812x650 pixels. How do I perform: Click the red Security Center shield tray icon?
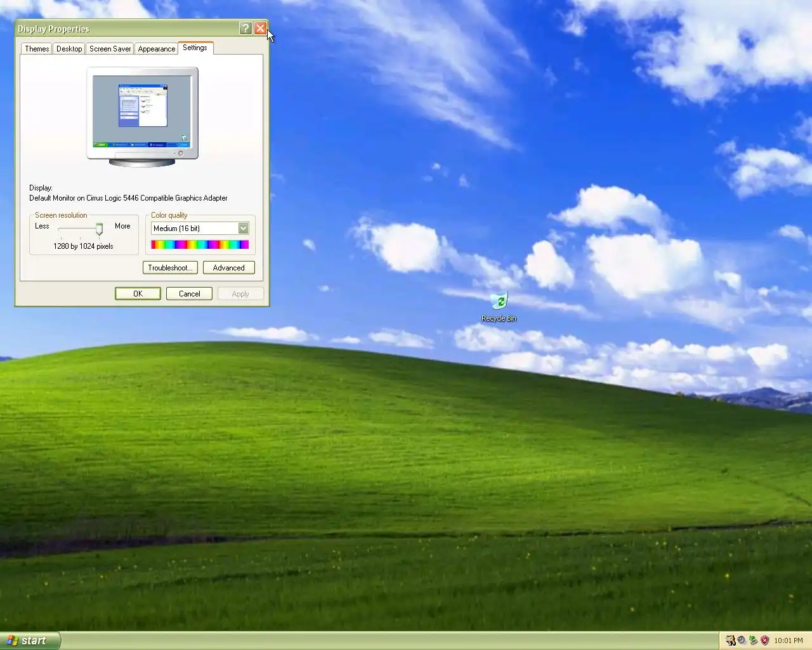(x=764, y=640)
